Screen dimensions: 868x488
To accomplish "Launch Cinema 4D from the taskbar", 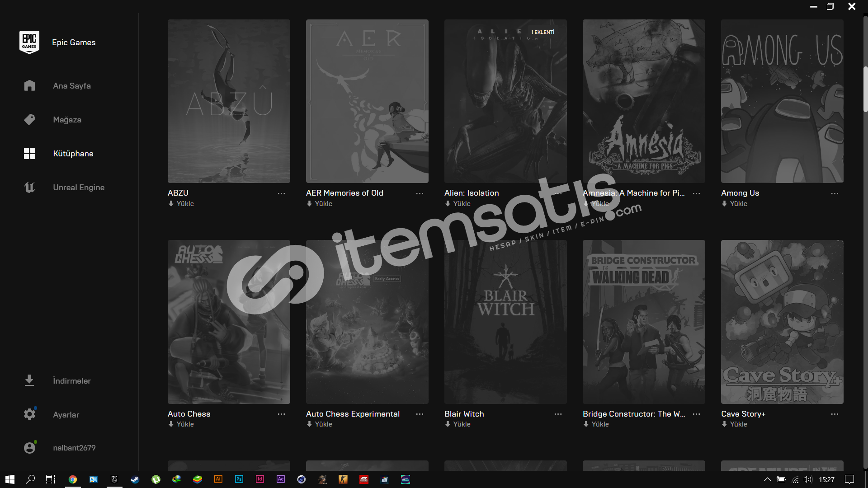I will 302,479.
